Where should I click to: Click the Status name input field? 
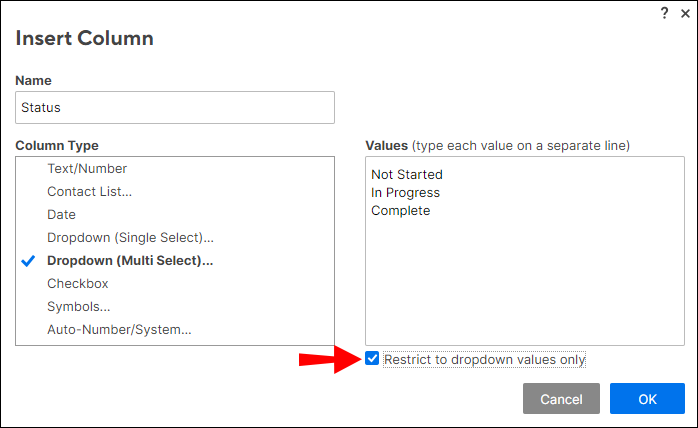pos(175,107)
